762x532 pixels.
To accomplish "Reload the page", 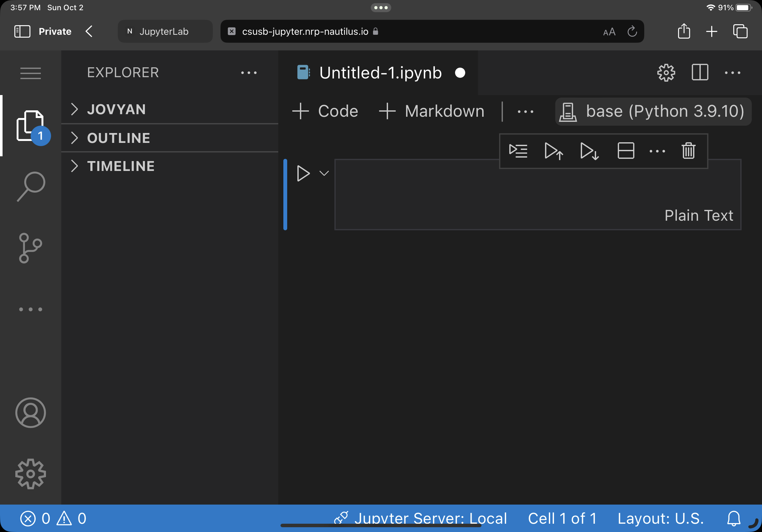I will coord(632,32).
